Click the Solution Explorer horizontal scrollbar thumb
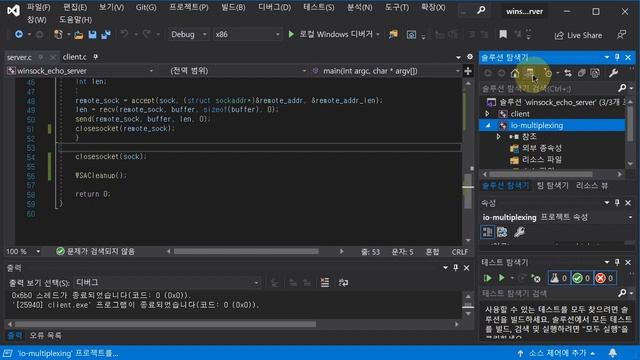 point(540,174)
